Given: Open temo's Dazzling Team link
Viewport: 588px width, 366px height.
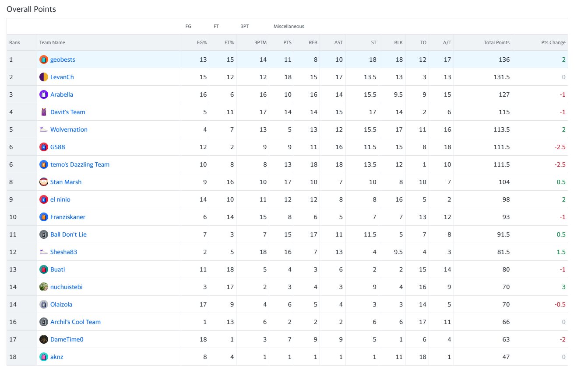Looking at the screenshot, I should tap(80, 164).
